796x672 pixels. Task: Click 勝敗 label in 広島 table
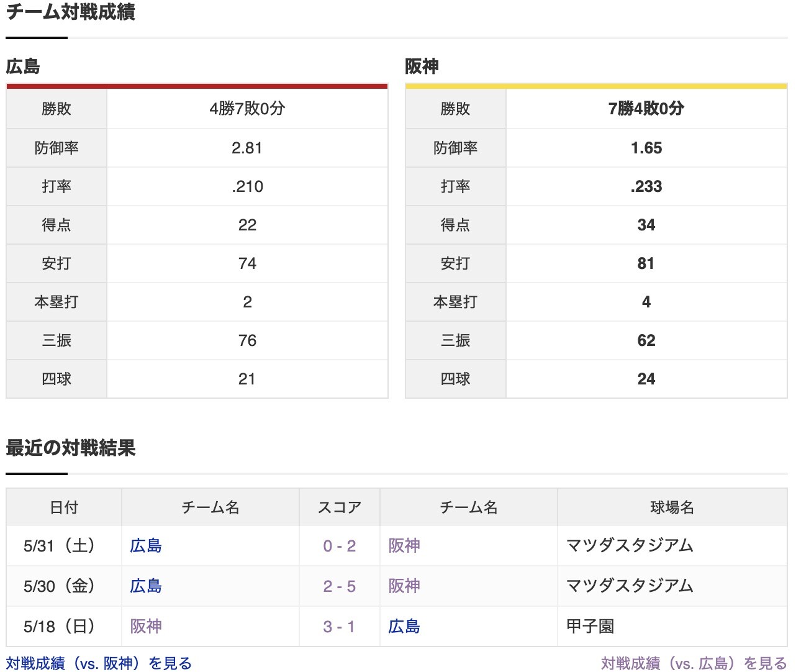[x=57, y=109]
